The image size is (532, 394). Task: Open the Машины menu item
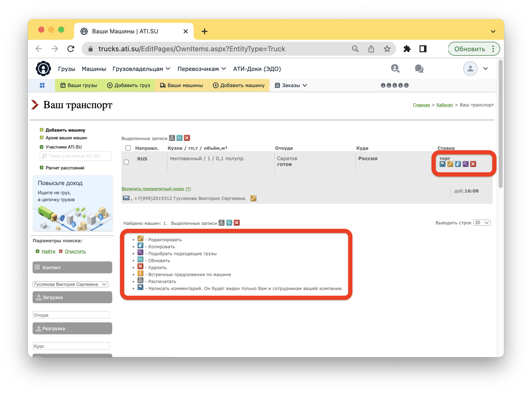(x=94, y=69)
